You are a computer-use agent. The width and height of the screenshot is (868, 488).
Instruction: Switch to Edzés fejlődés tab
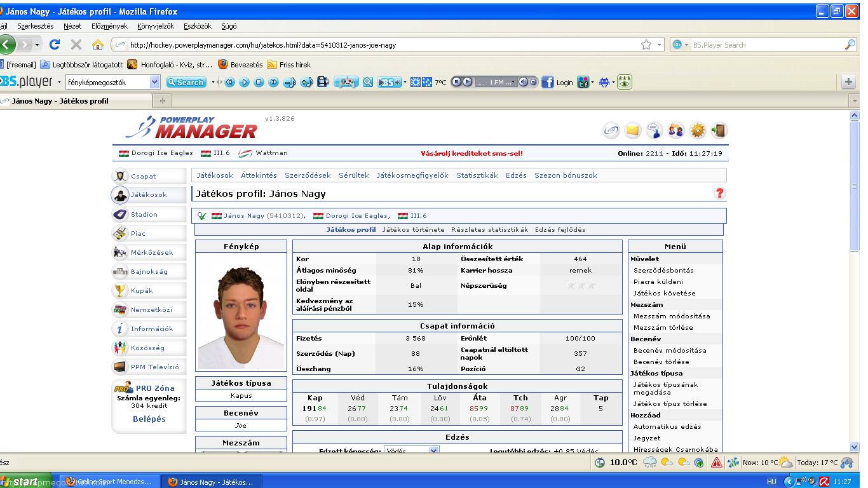click(x=560, y=229)
